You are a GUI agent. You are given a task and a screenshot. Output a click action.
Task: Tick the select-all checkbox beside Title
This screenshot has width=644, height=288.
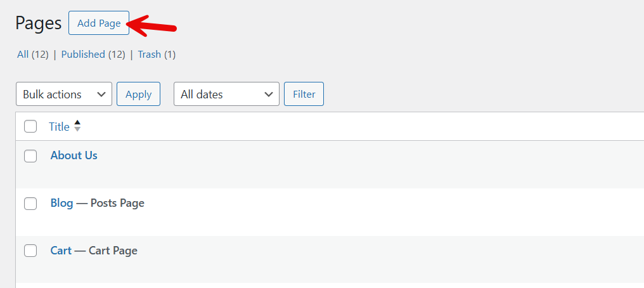(x=30, y=126)
